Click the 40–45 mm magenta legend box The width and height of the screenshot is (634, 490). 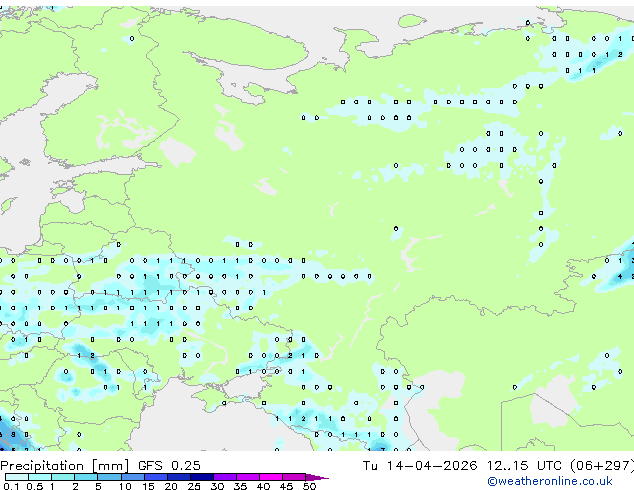[271, 477]
